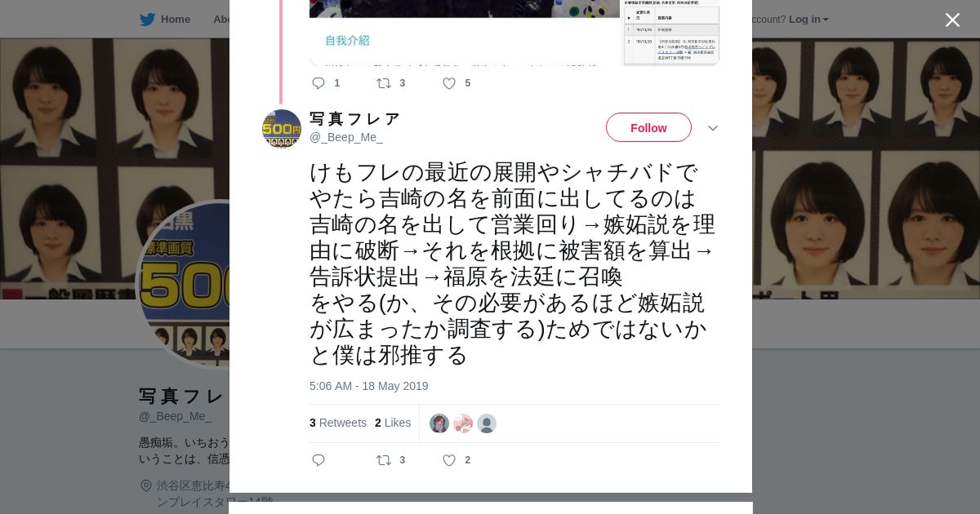Image resolution: width=980 pixels, height=514 pixels.
Task: Click the Twitter bird Home icon
Action: pos(147,19)
